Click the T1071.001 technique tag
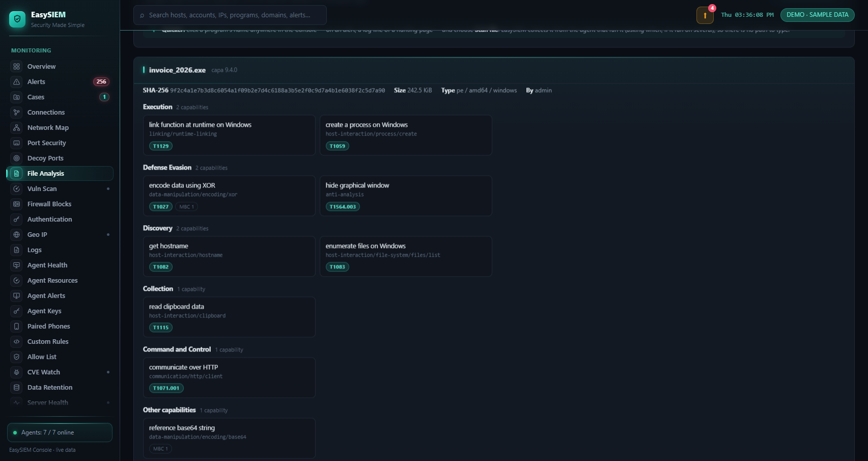This screenshot has height=461, width=868. pos(166,388)
